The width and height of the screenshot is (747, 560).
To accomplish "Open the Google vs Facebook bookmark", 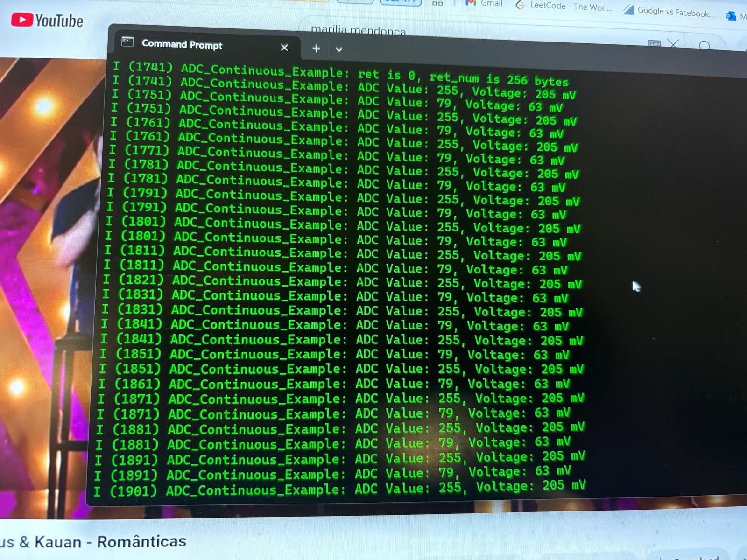I will (669, 12).
